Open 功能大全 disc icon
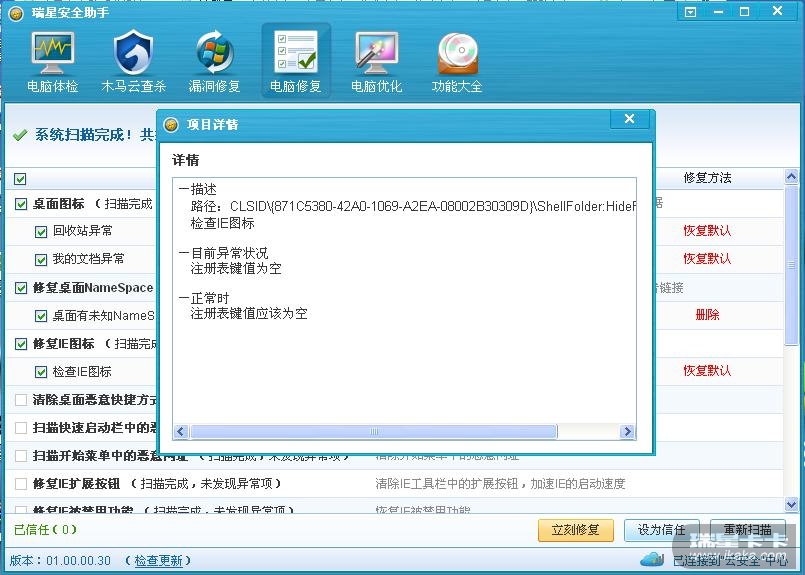This screenshot has width=805, height=575. point(457,53)
